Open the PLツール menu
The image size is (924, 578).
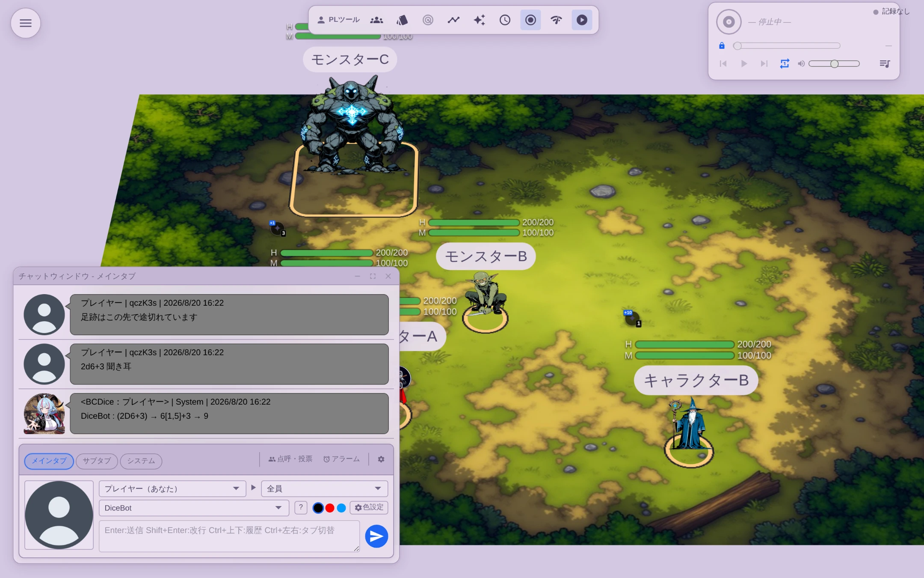pos(338,20)
